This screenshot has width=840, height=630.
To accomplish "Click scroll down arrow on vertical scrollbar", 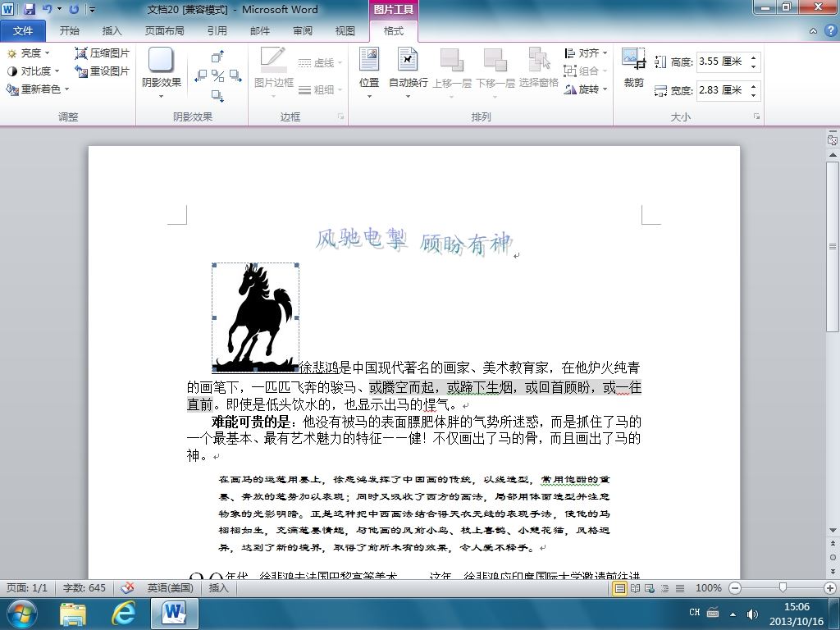I will [x=833, y=531].
